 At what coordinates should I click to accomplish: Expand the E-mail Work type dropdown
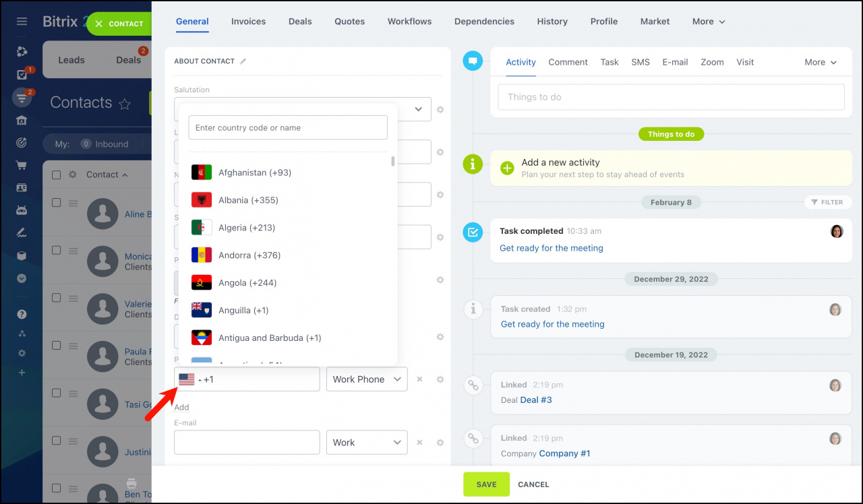(x=367, y=443)
